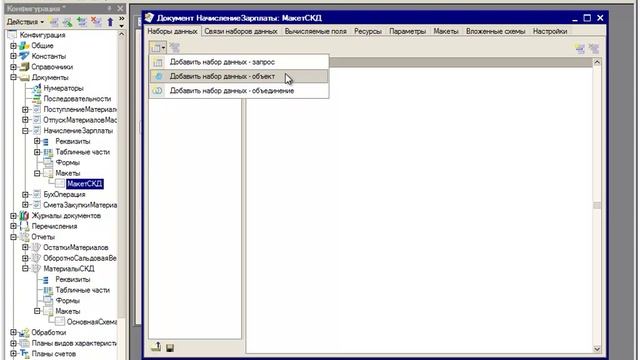Choose Добавить набор данных - объект

[x=239, y=76]
